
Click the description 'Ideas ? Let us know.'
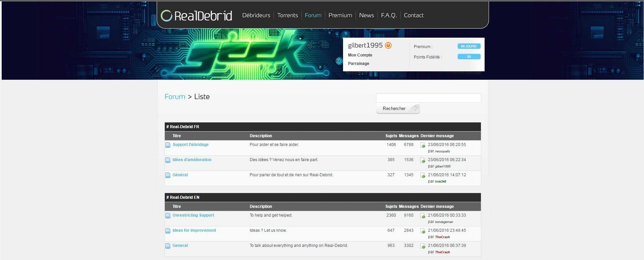tap(268, 230)
